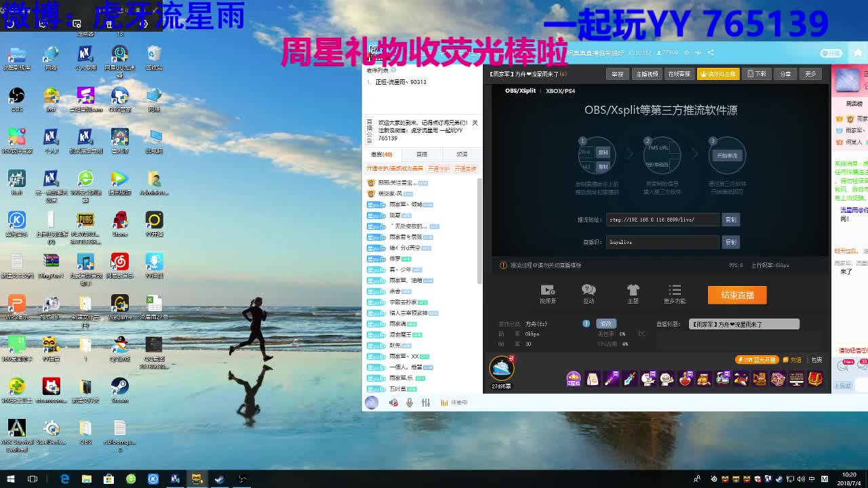The height and width of the screenshot is (488, 868).
Task: Click the 结束直播 end stream button
Action: pyautogui.click(x=736, y=295)
